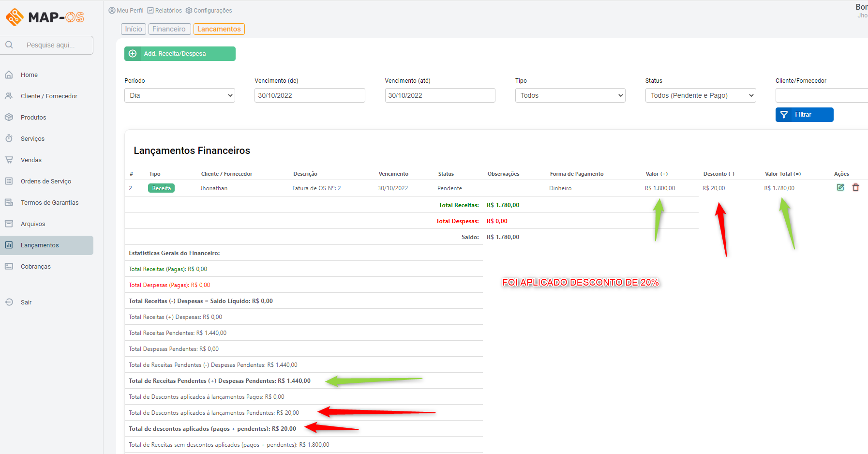Viewport: 868px width, 454px height.
Task: Click the Pendente status cell
Action: point(449,188)
